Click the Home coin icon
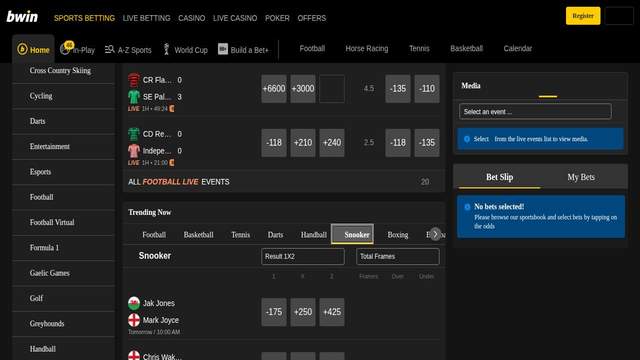Viewport: 640px width, 360px height. [x=22, y=49]
